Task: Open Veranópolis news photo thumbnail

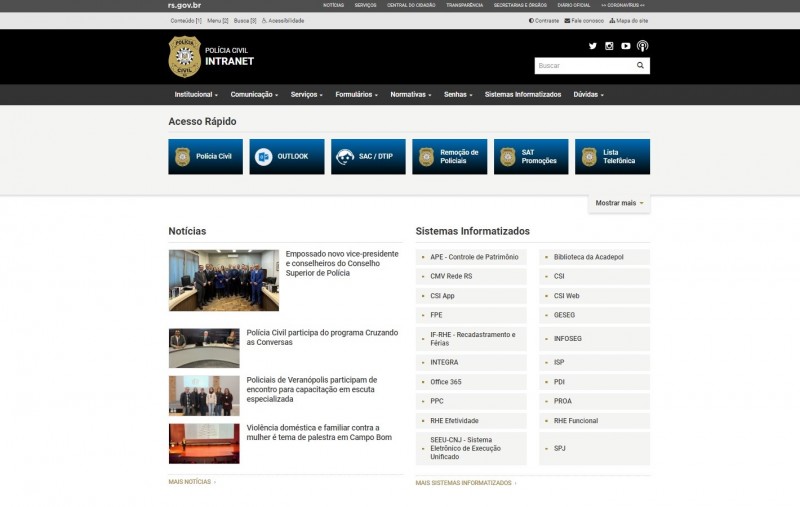Action: pos(204,396)
